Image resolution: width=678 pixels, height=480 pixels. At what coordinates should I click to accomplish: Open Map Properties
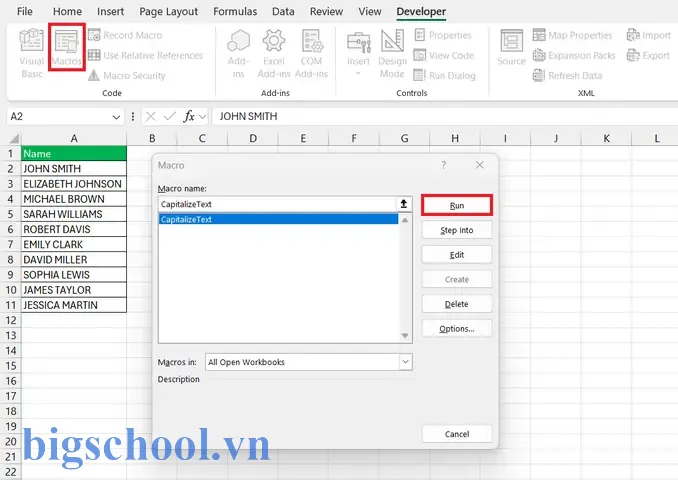click(x=572, y=35)
